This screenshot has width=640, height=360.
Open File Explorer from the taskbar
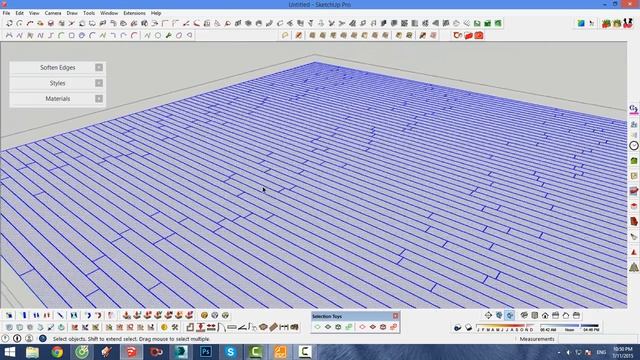click(32, 352)
